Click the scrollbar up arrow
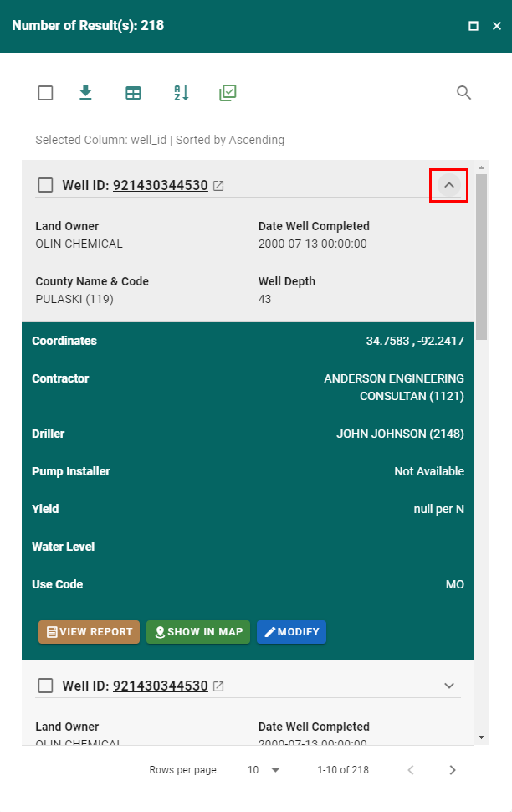Viewport: 512px width, 812px height. [481, 167]
